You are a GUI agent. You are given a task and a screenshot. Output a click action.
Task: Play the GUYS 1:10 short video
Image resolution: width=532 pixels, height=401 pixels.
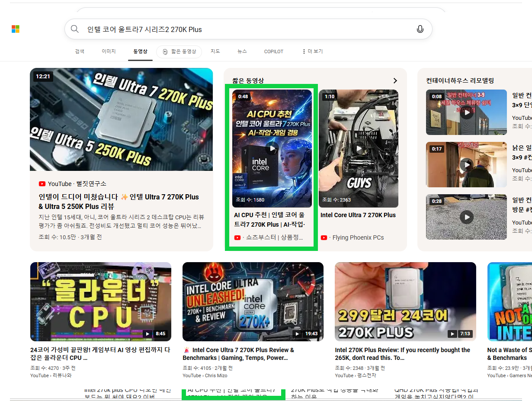click(x=359, y=148)
